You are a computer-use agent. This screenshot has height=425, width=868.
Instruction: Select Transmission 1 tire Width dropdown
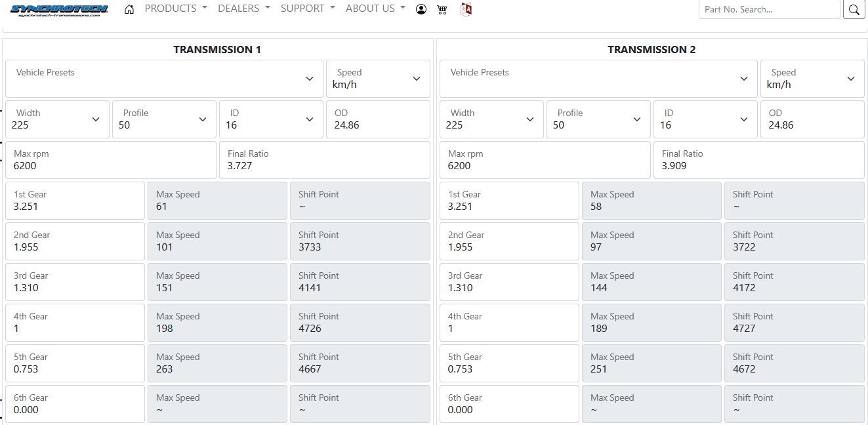tap(57, 119)
